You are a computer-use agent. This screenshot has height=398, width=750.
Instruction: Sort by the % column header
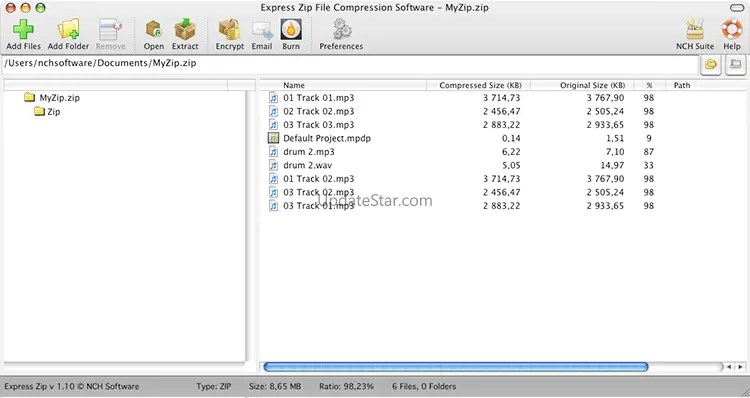click(650, 85)
